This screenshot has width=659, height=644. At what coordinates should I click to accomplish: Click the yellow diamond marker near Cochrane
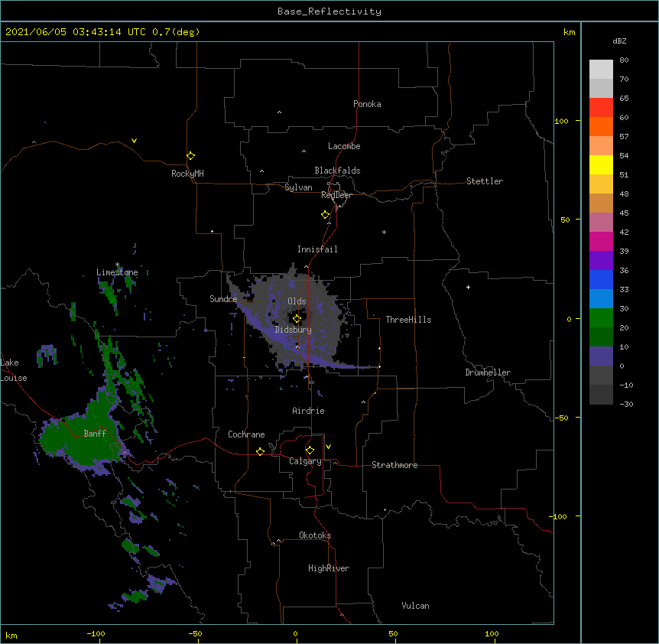click(260, 451)
